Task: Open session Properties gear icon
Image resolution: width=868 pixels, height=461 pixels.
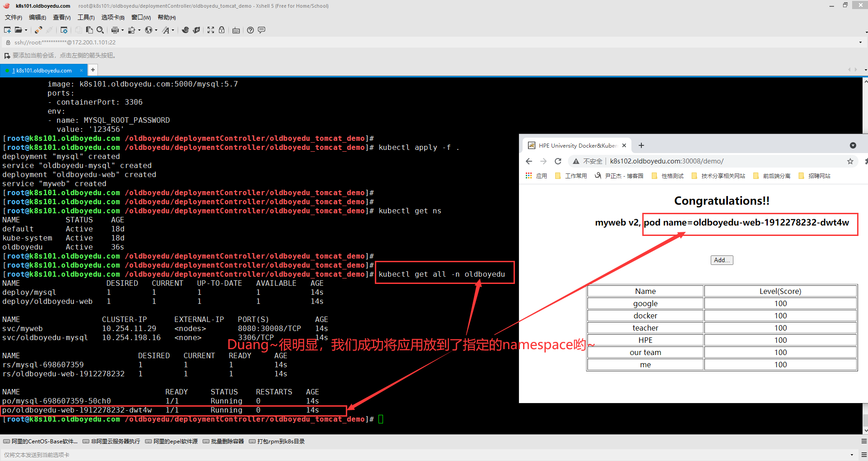Action: click(x=64, y=30)
